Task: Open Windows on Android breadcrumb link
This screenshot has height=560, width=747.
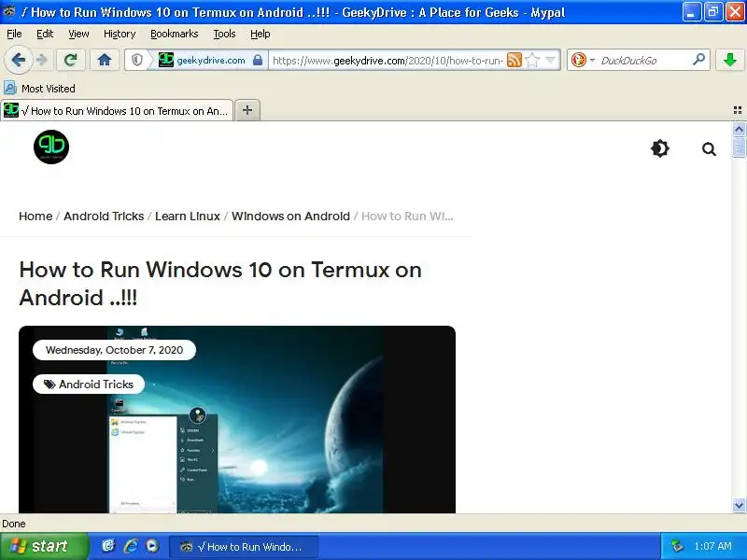Action: click(290, 217)
